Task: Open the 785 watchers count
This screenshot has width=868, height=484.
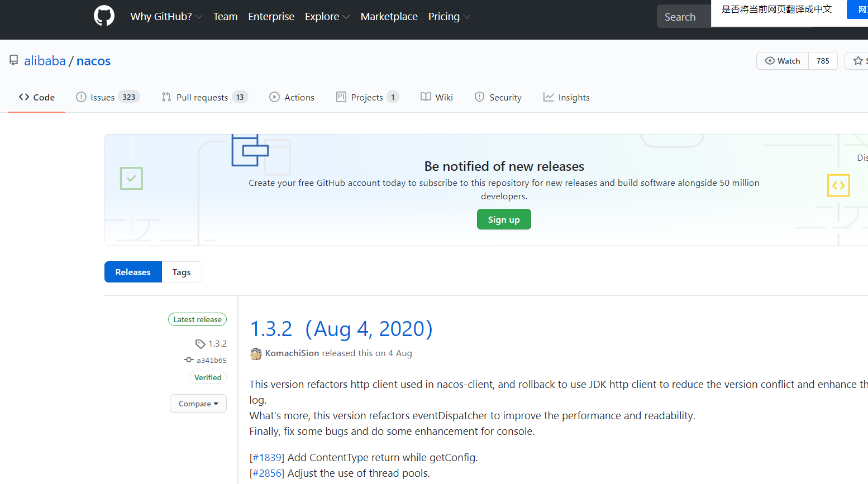Action: [x=823, y=61]
